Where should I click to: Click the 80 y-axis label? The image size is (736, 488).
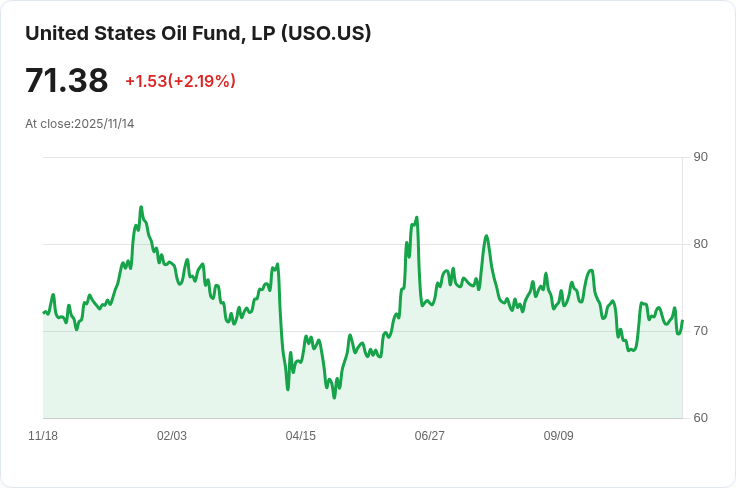700,244
